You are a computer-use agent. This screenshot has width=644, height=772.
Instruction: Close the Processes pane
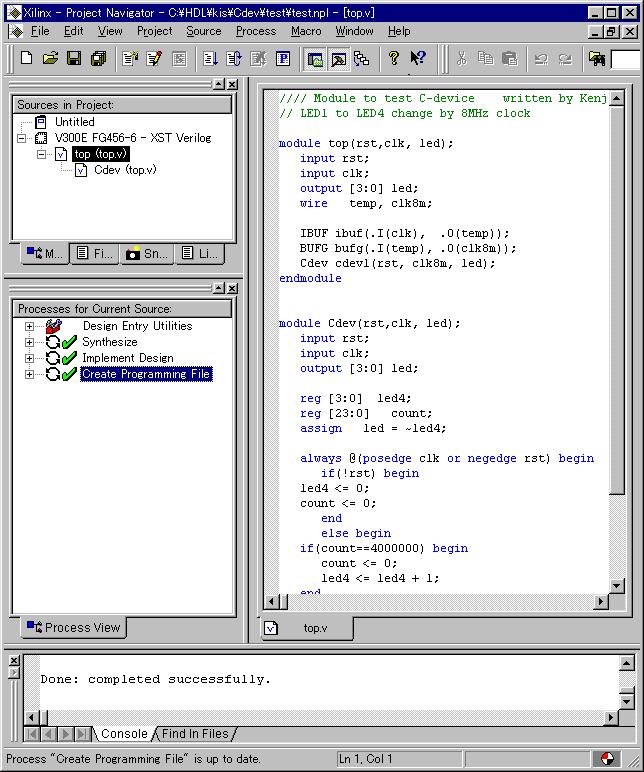[232, 288]
